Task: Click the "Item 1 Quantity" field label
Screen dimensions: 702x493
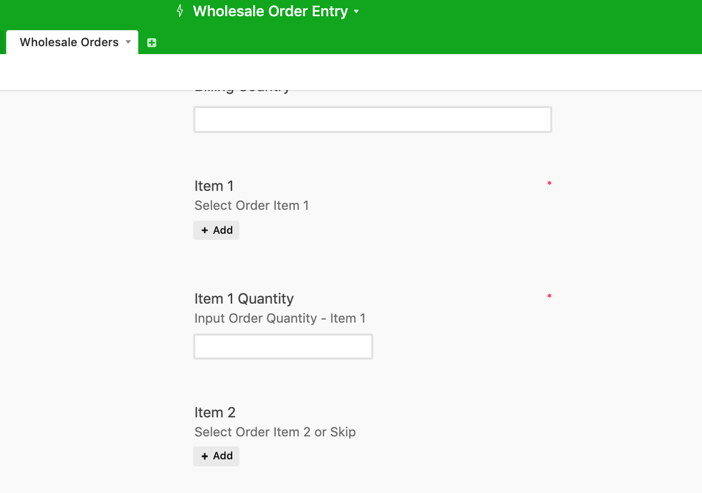Action: click(244, 299)
